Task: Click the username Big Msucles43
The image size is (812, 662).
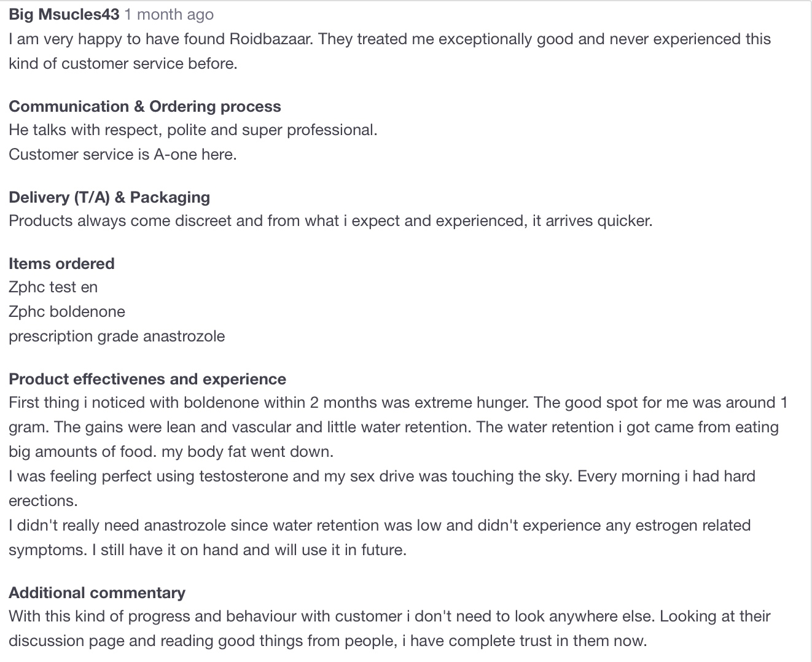Action: pyautogui.click(x=64, y=14)
